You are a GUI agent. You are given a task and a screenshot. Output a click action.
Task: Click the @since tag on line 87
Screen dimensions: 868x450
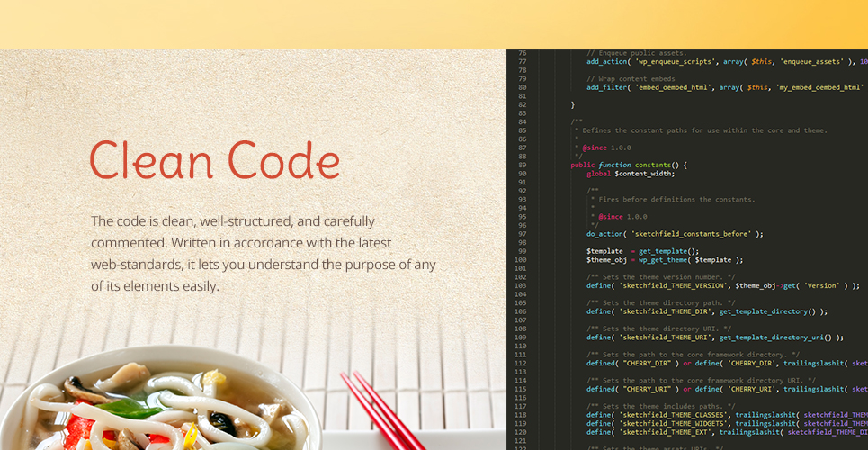[594, 148]
